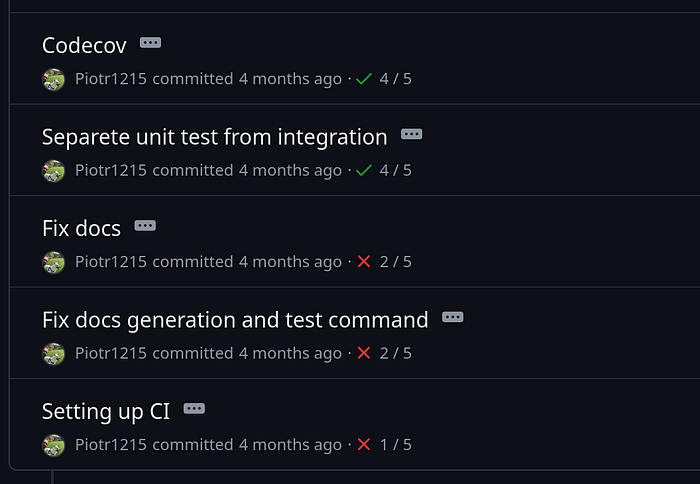Click the green checkmark on the Codecov commit
Screen dimensions: 700x484
coord(364,79)
